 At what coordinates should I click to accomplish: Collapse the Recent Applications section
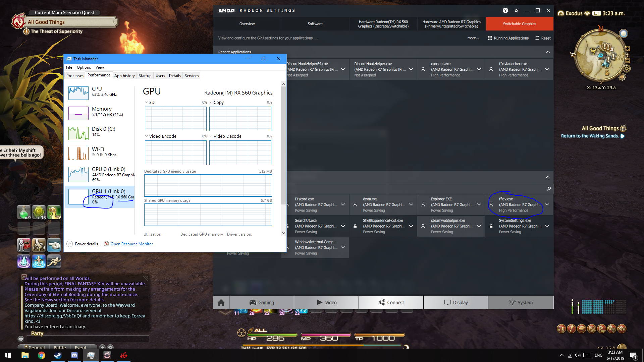tap(547, 52)
